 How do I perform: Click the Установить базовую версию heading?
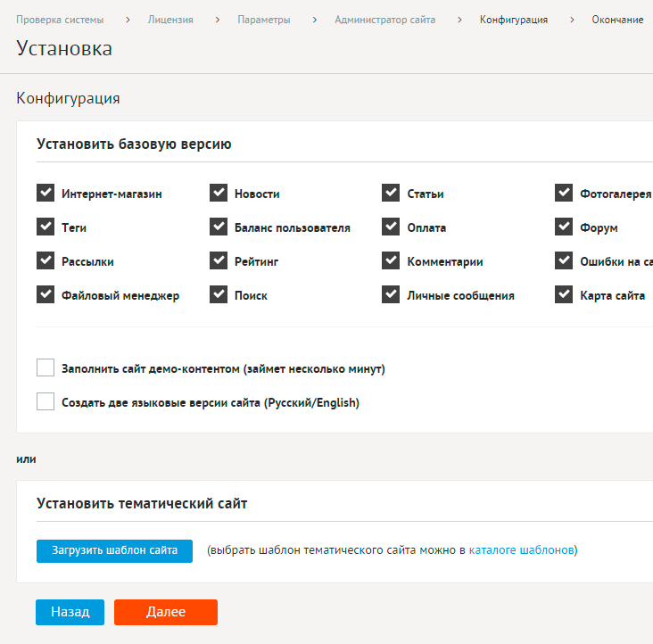[134, 144]
